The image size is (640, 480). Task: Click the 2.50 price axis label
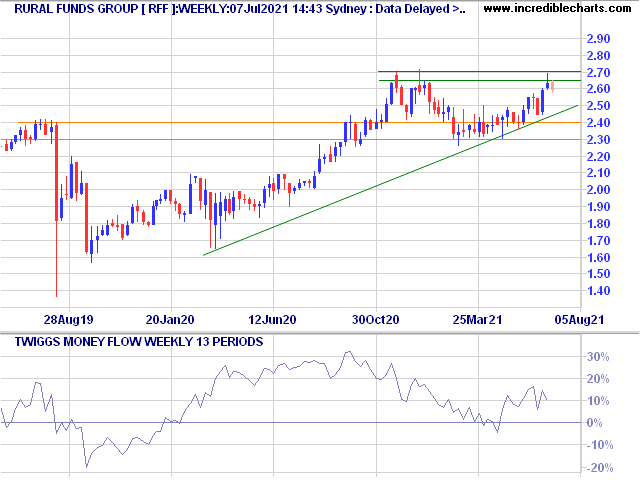(x=598, y=106)
